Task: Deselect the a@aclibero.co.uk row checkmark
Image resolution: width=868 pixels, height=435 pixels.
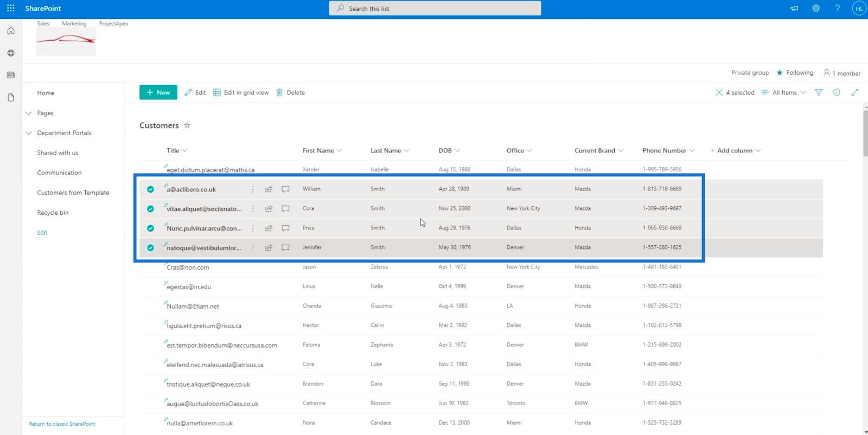Action: tap(150, 189)
